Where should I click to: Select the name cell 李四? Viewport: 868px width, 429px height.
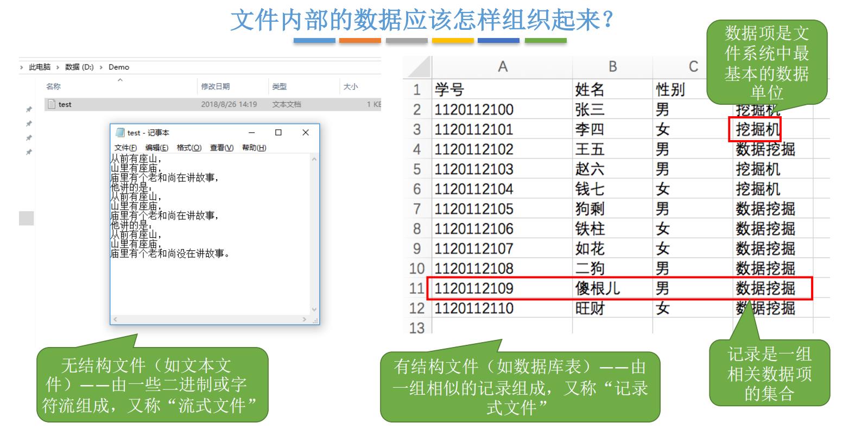(x=612, y=129)
